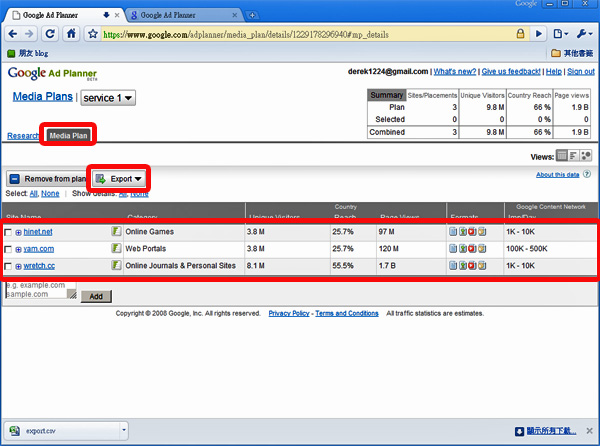Open the yam.com site profile icon

pyautogui.click(x=116, y=248)
